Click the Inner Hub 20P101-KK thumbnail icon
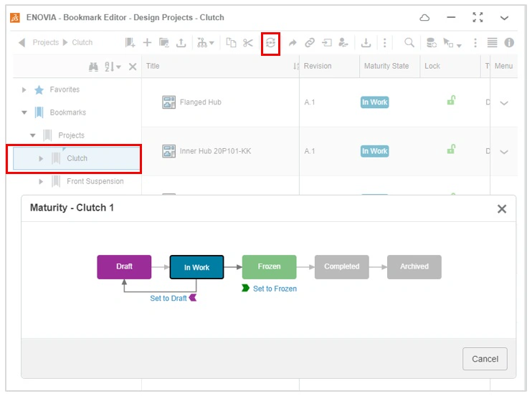Screen dimensions: 532x396 168,151
